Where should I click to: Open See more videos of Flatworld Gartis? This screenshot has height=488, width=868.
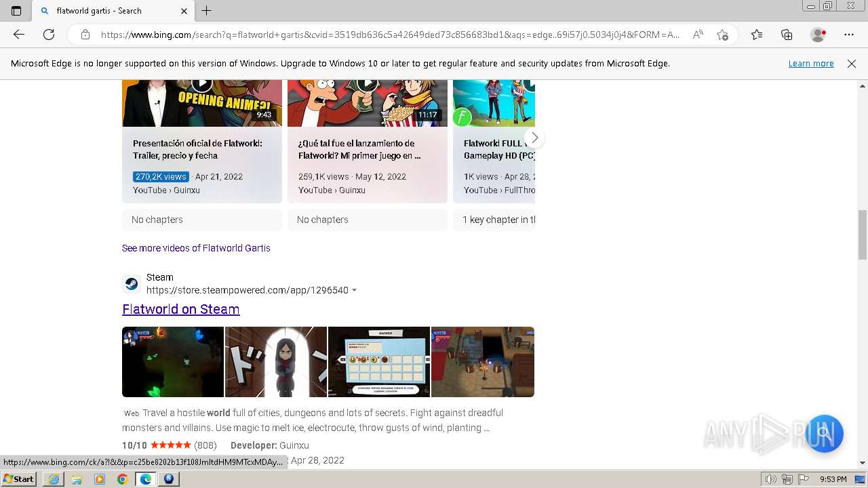[x=196, y=248]
